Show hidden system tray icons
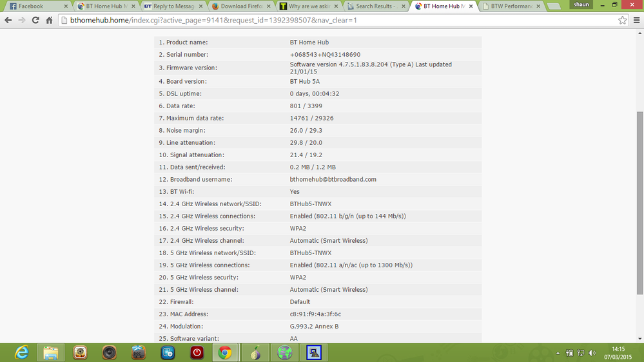Screen dimensions: 644x362 (558, 353)
